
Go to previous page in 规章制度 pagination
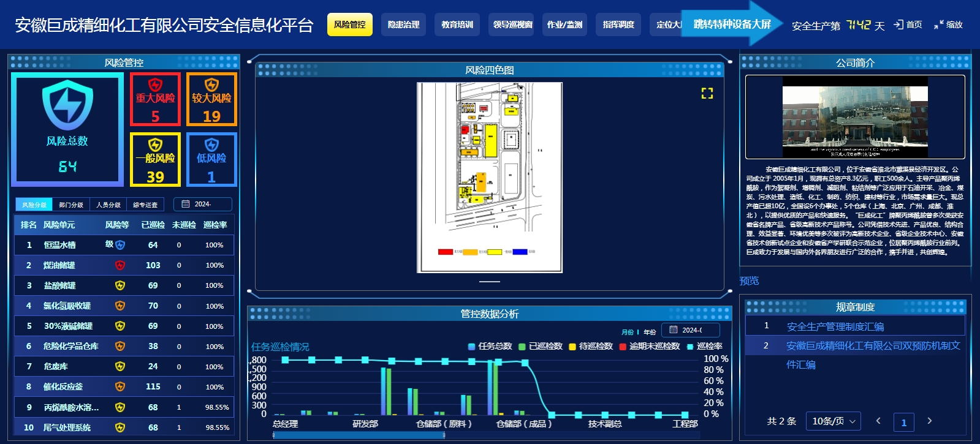(878, 421)
